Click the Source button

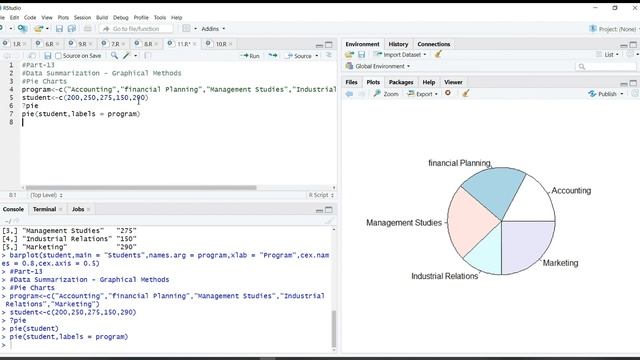coord(300,56)
